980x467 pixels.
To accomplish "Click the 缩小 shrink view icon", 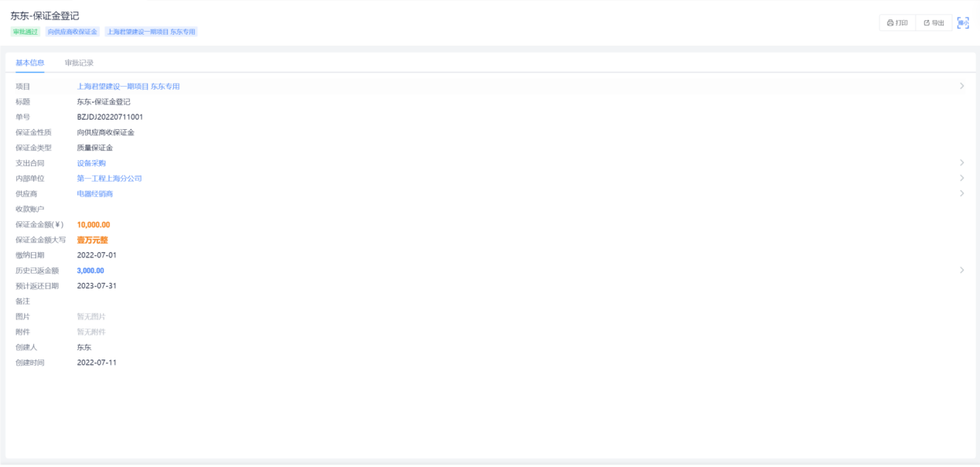I will point(963,23).
